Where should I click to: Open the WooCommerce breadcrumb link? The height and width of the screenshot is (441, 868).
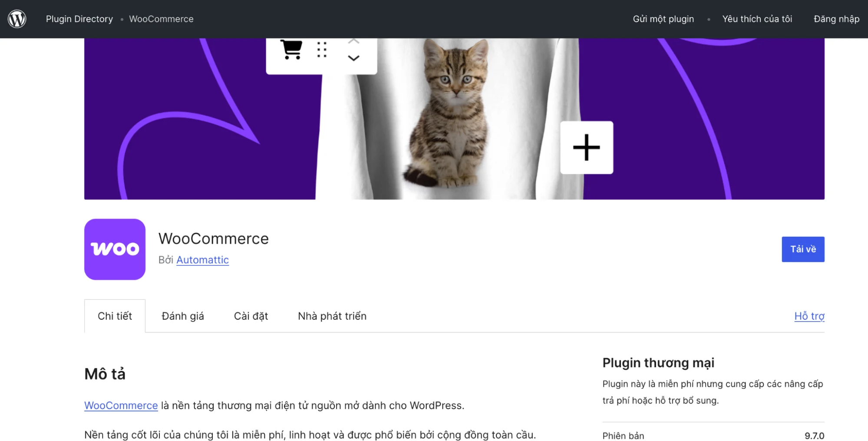(x=161, y=19)
